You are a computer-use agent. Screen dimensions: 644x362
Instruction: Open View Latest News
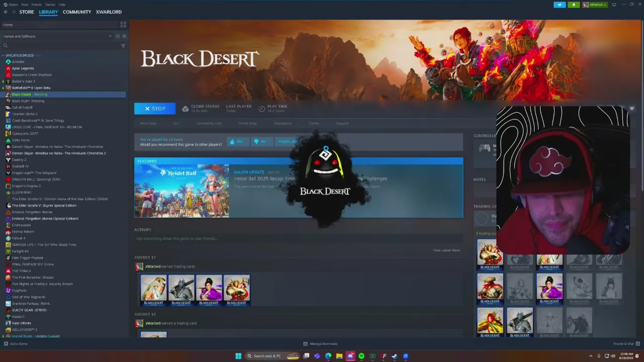(446, 250)
